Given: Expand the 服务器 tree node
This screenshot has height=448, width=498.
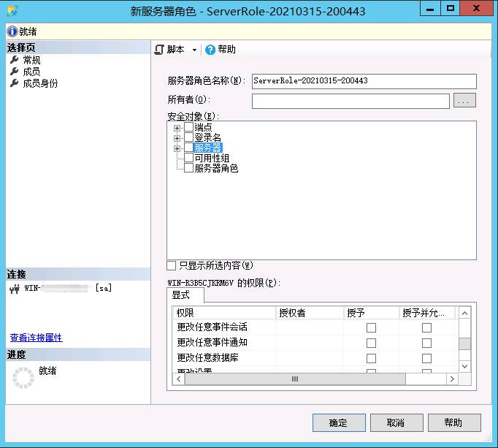Looking at the screenshot, I should click(x=177, y=148).
